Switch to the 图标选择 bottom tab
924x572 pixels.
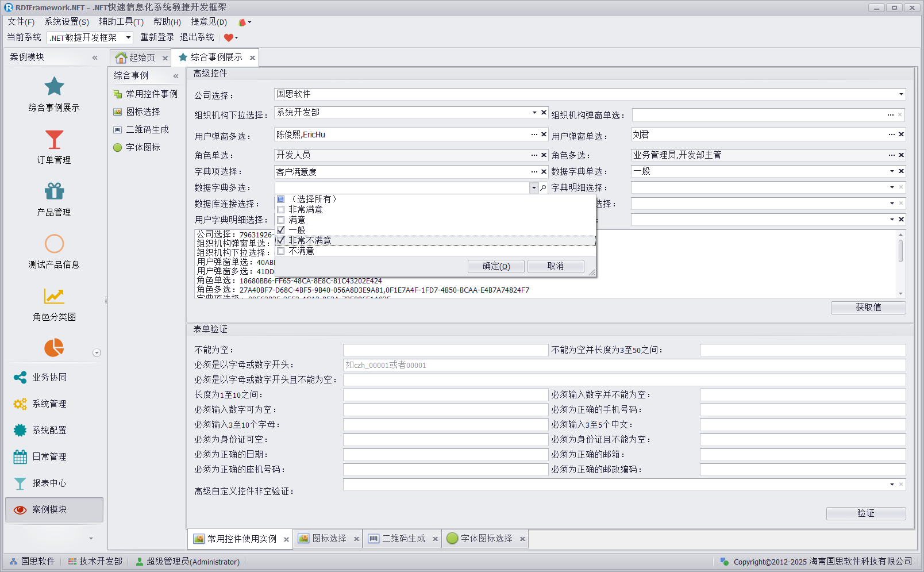tap(329, 539)
